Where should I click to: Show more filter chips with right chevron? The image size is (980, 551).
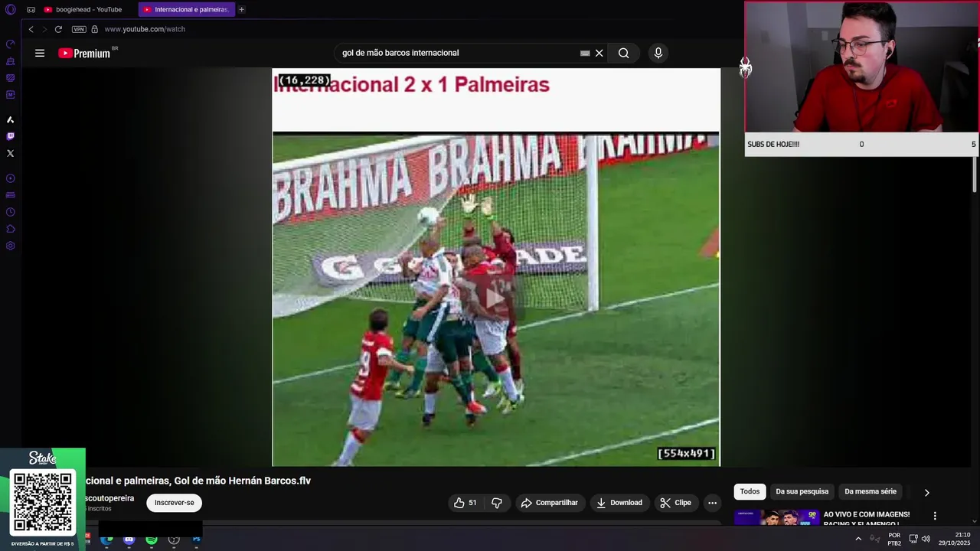point(926,492)
